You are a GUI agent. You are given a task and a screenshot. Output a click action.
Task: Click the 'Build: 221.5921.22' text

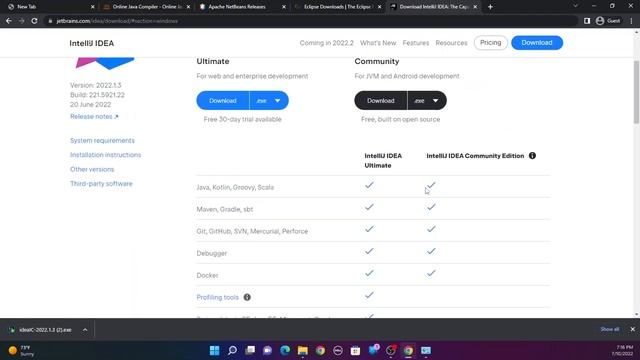click(97, 95)
